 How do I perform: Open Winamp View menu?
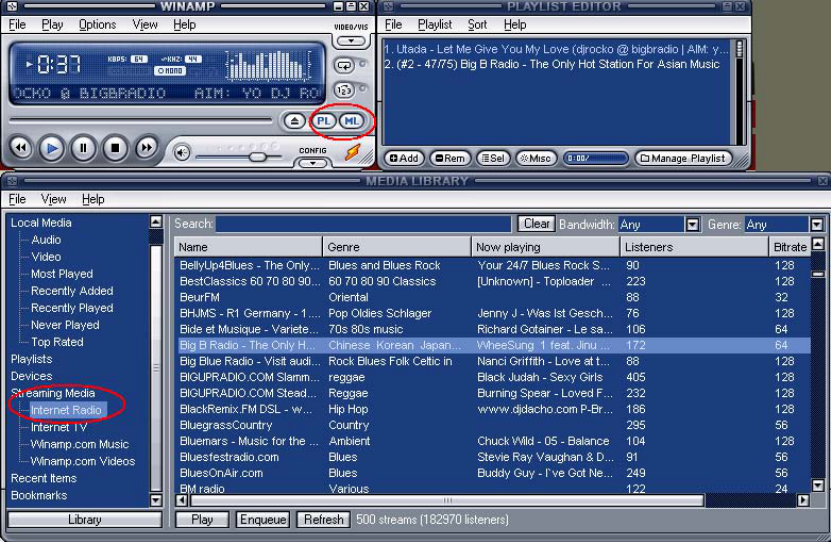(145, 24)
